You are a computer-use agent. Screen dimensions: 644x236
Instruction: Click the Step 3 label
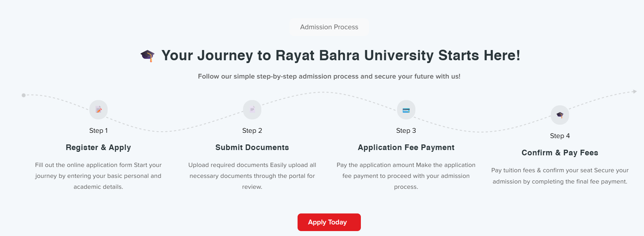click(x=406, y=131)
